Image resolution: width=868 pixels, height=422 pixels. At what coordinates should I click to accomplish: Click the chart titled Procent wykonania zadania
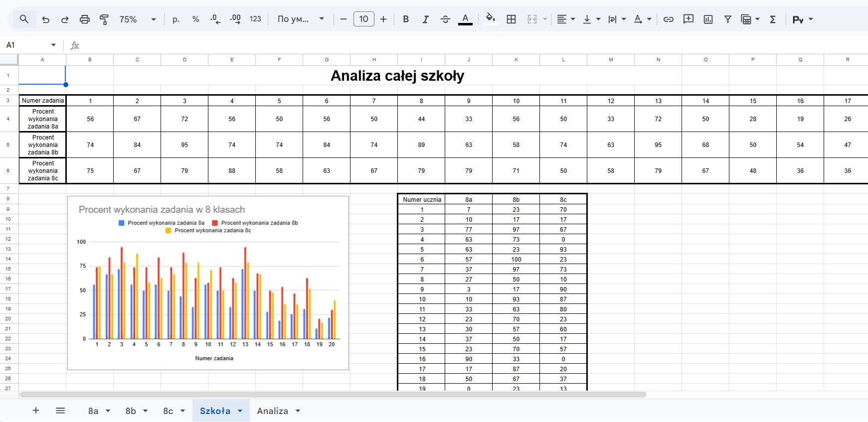click(x=208, y=289)
